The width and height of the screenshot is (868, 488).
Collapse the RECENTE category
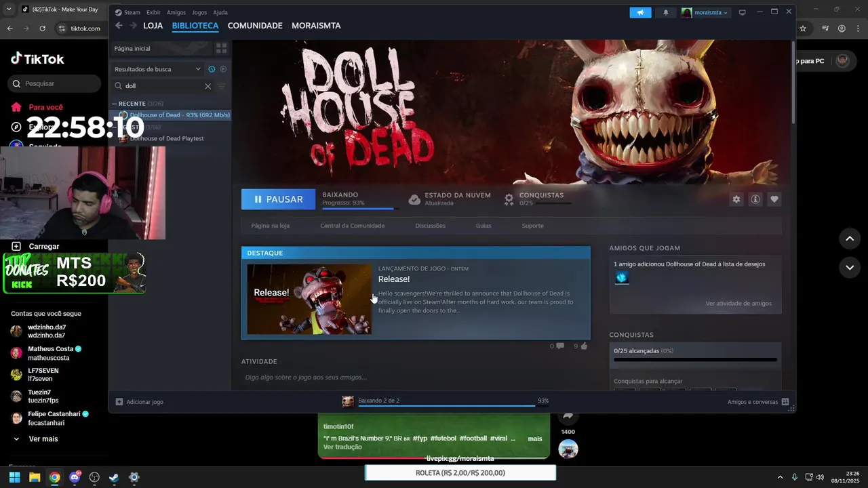[x=115, y=104]
